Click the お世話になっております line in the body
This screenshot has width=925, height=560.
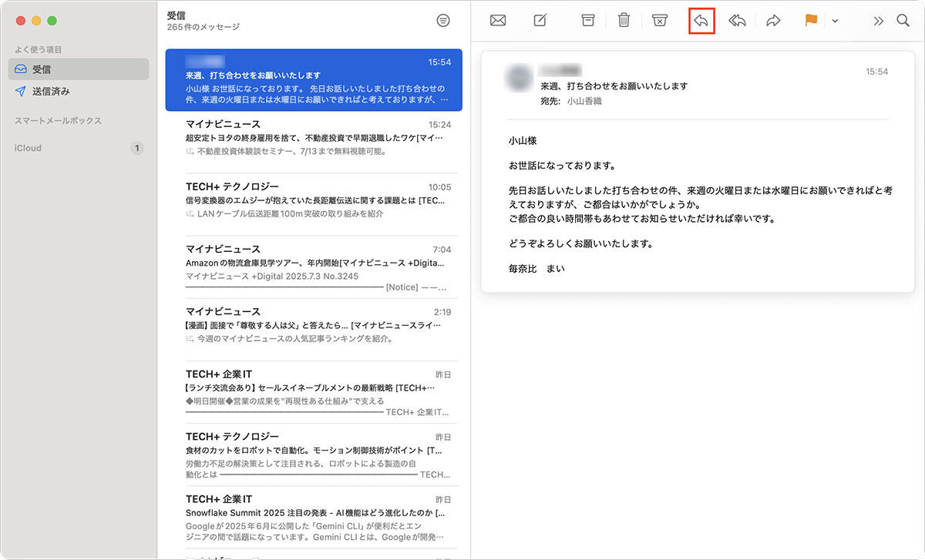click(561, 166)
